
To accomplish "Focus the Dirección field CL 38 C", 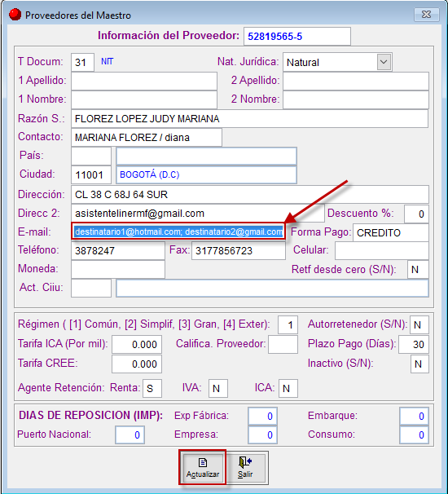I will (x=250, y=194).
